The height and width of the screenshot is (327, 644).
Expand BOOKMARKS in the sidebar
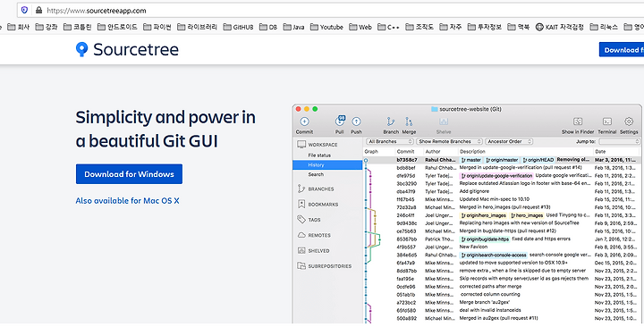pos(323,205)
